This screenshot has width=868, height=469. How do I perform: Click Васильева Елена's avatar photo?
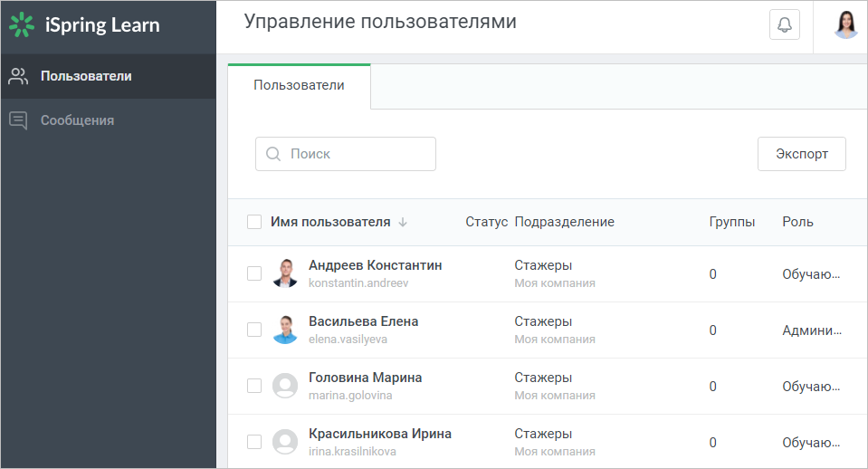point(285,330)
